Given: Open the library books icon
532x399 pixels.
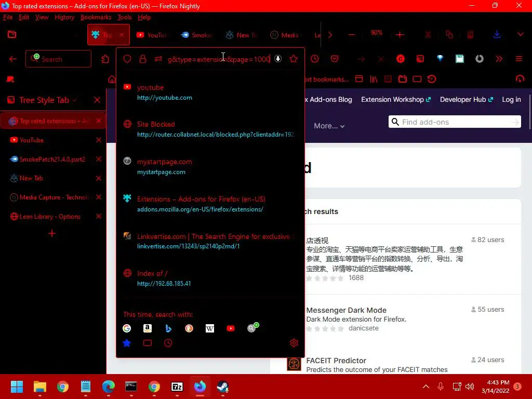Looking at the screenshot, I should point(374,79).
